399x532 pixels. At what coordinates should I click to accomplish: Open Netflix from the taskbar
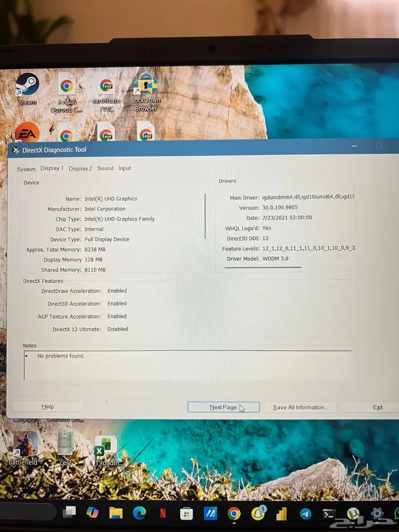(163, 513)
